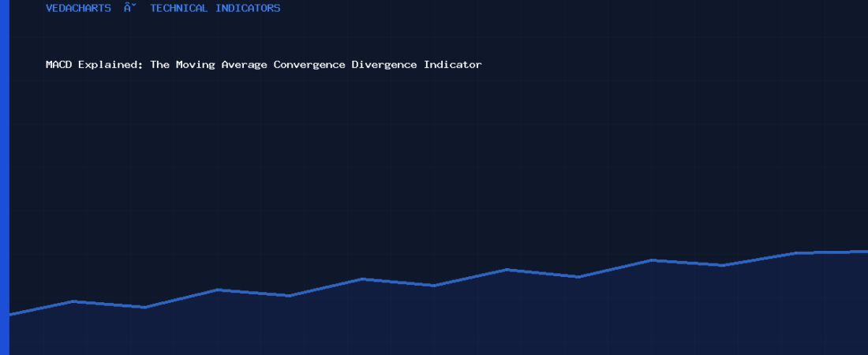
Task: Go to TECHNICAL INDICATORS breadcrumb
Action: coord(215,9)
